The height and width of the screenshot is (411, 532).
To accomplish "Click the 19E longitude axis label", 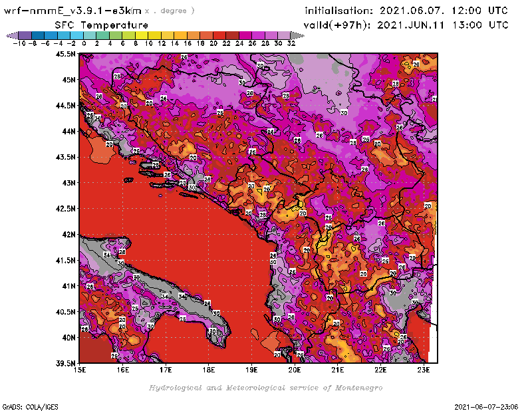I will click(x=252, y=370).
